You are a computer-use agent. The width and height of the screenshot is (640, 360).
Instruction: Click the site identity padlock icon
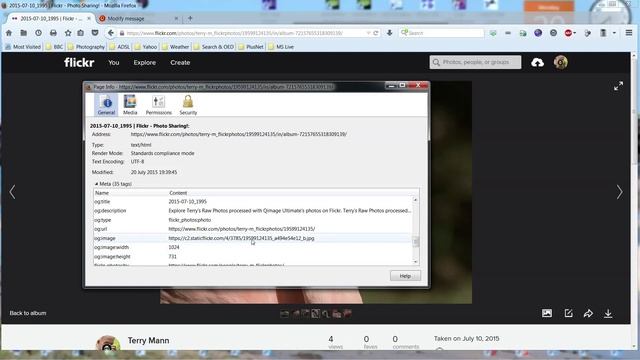tap(122, 33)
